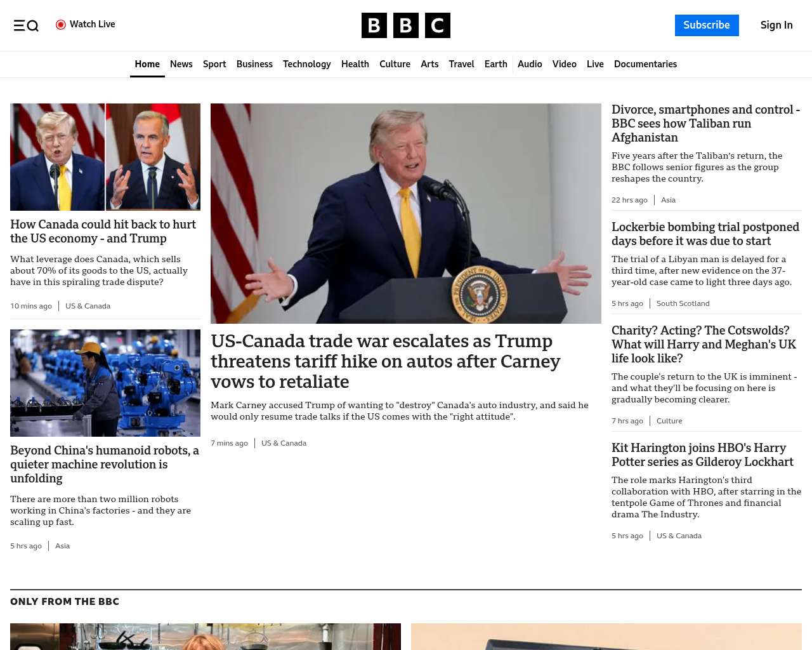The image size is (812, 650).
Task: Click 'Asia' tag under robots story
Action: [x=62, y=546]
